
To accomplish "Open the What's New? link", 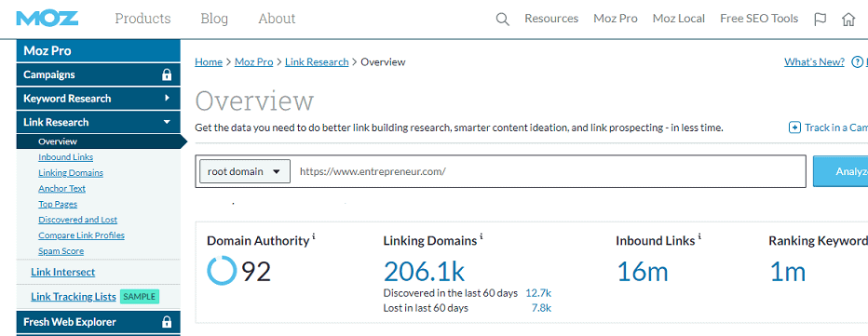I will pyautogui.click(x=814, y=62).
